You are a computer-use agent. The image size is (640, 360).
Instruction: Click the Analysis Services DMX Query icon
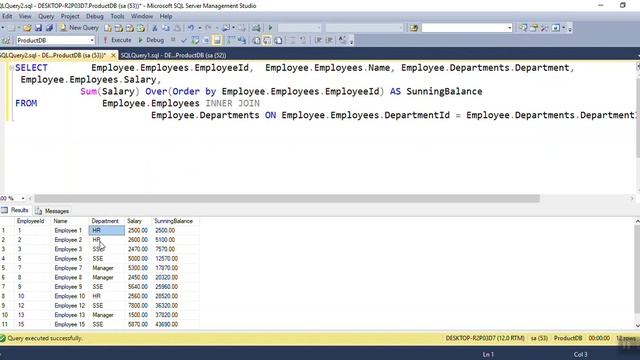coord(130,28)
